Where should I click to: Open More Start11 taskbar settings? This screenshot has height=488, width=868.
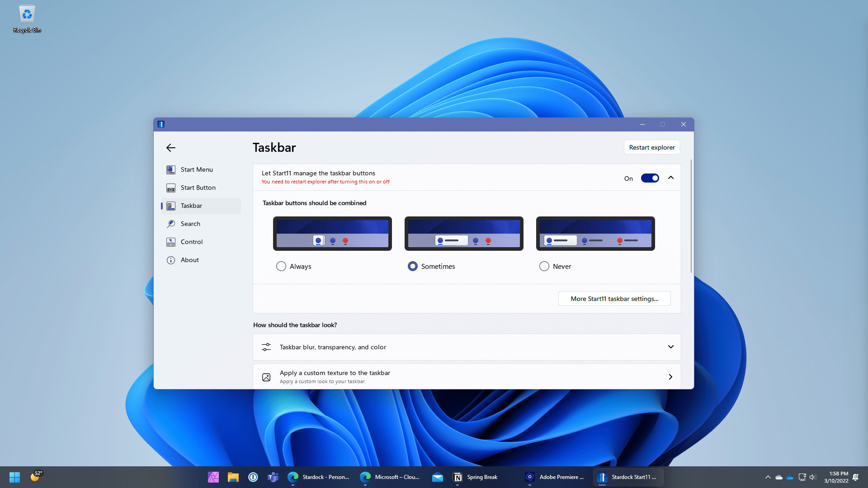coord(614,298)
